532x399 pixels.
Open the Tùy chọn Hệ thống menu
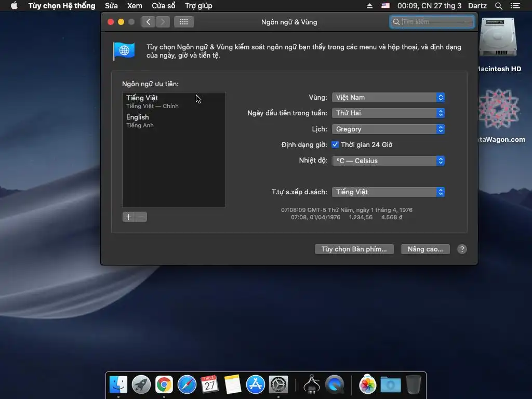[x=62, y=6]
